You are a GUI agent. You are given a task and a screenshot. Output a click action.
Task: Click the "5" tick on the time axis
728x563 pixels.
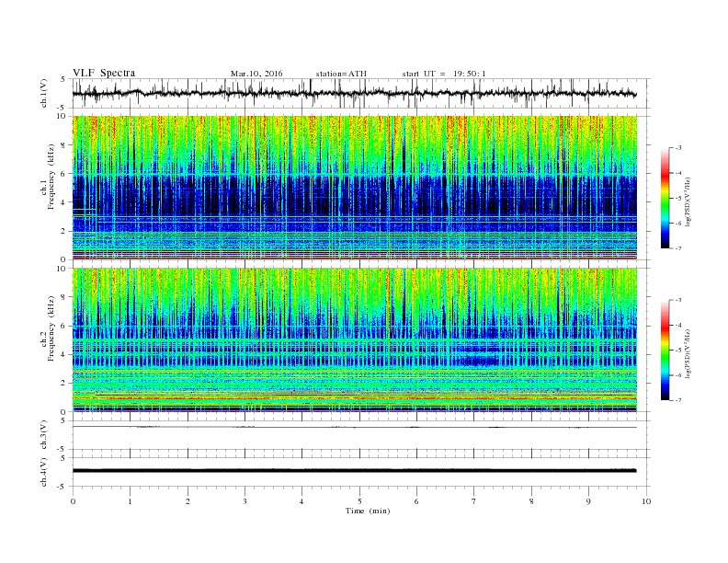click(359, 501)
